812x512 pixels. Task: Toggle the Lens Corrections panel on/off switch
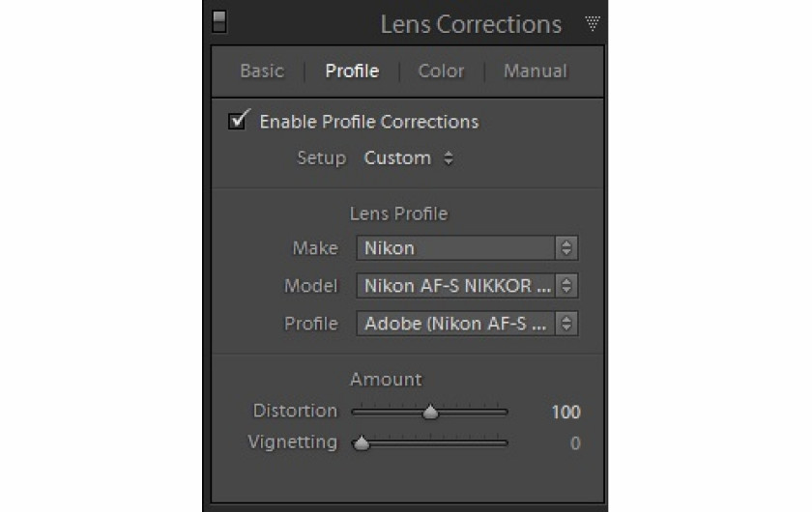(x=219, y=22)
